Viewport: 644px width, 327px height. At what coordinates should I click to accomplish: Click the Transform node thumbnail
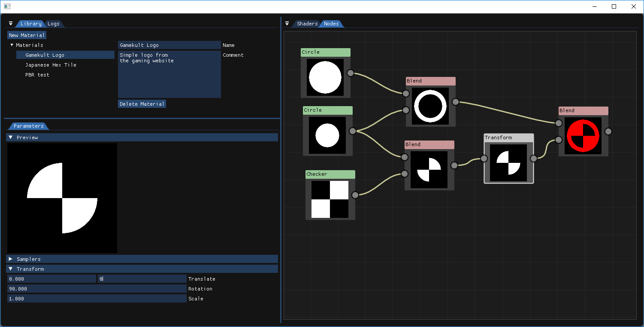pos(508,163)
